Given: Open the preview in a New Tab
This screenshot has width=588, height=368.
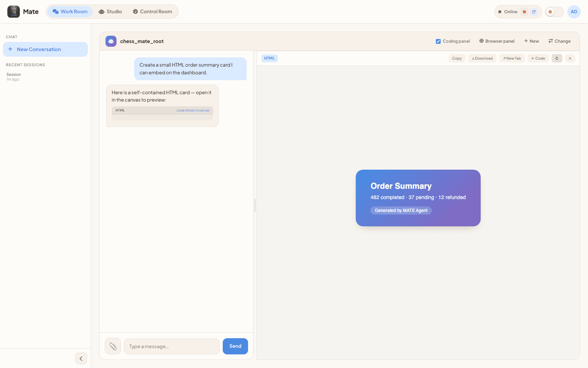Looking at the screenshot, I should tap(512, 58).
